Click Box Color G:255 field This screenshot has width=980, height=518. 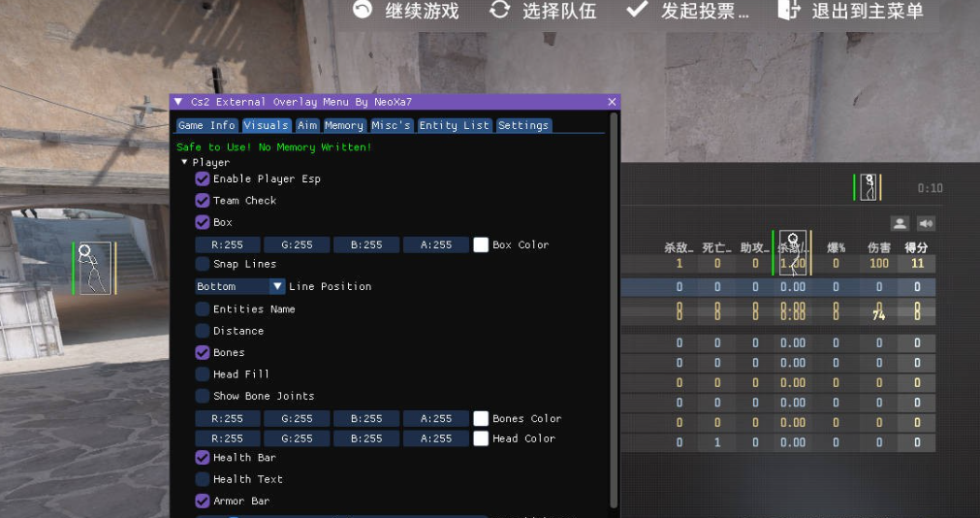click(x=297, y=244)
